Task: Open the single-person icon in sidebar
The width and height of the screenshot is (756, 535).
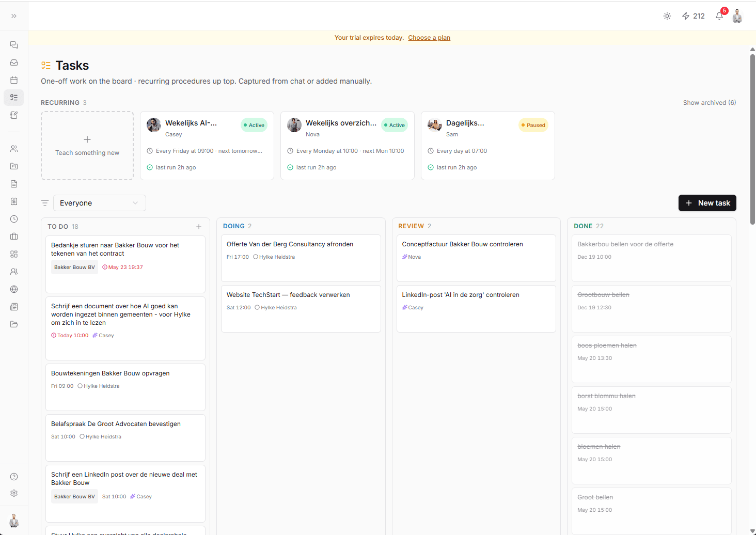Action: click(14, 272)
